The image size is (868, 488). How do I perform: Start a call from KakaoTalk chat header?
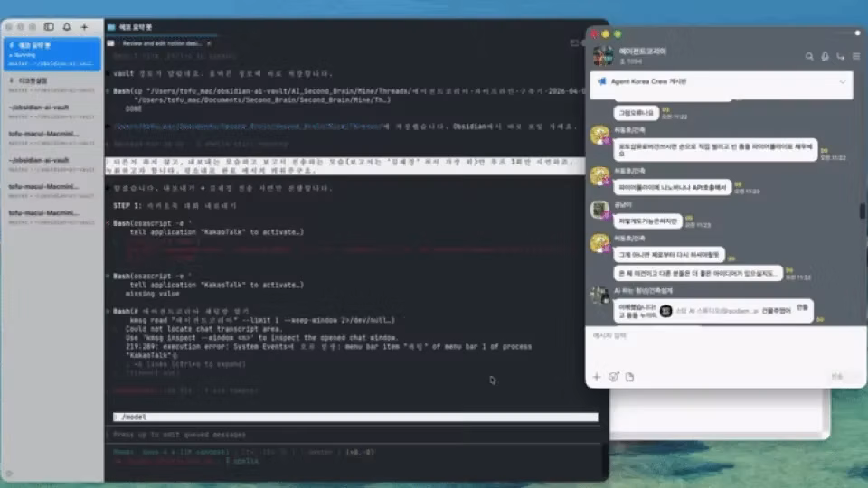[x=840, y=56]
